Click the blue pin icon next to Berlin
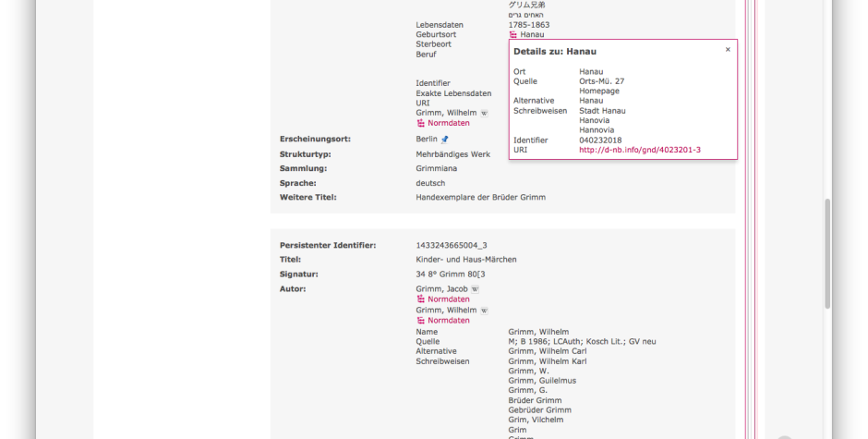The height and width of the screenshot is (439, 868). coord(444,140)
